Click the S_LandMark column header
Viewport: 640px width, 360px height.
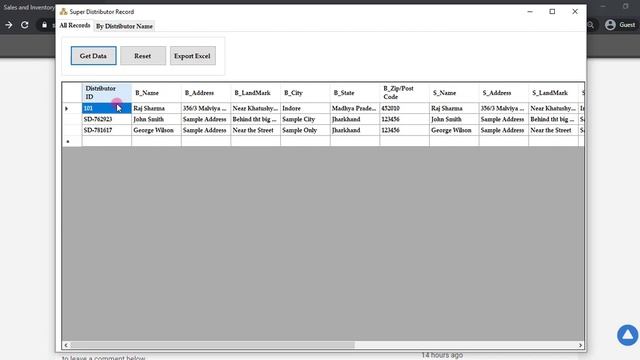tap(553, 93)
